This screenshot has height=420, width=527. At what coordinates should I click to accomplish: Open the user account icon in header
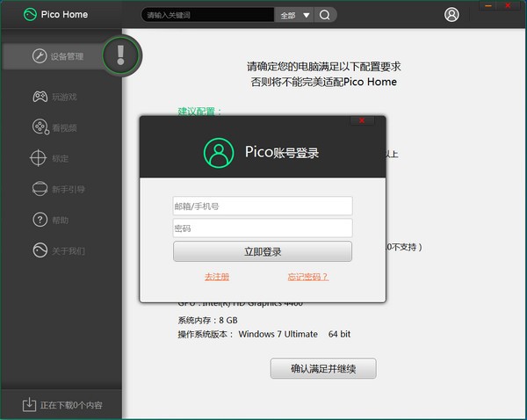pos(451,14)
